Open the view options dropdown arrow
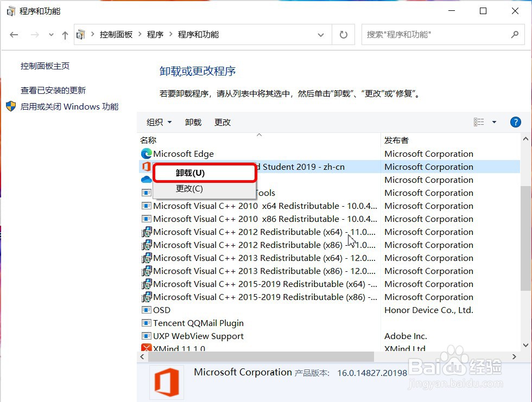The height and width of the screenshot is (402, 532). (495, 122)
